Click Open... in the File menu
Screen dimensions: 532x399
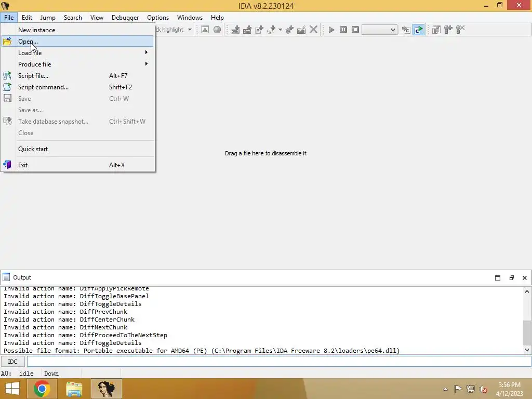pos(77,42)
